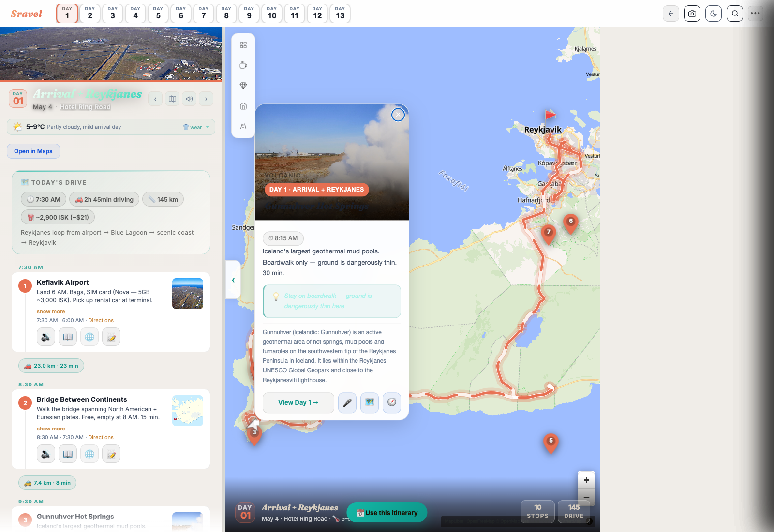Play audio narration via microphone icon in popup
This screenshot has width=774, height=532.
click(x=347, y=402)
